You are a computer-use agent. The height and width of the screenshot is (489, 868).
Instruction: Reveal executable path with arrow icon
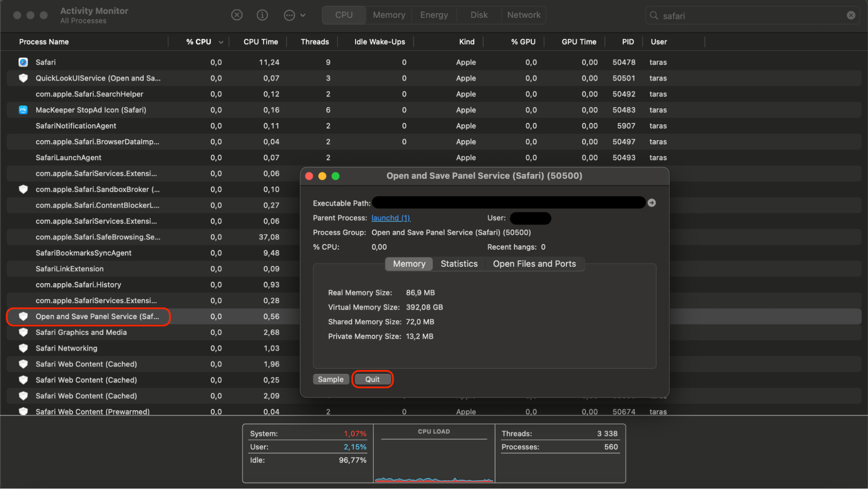(x=651, y=203)
